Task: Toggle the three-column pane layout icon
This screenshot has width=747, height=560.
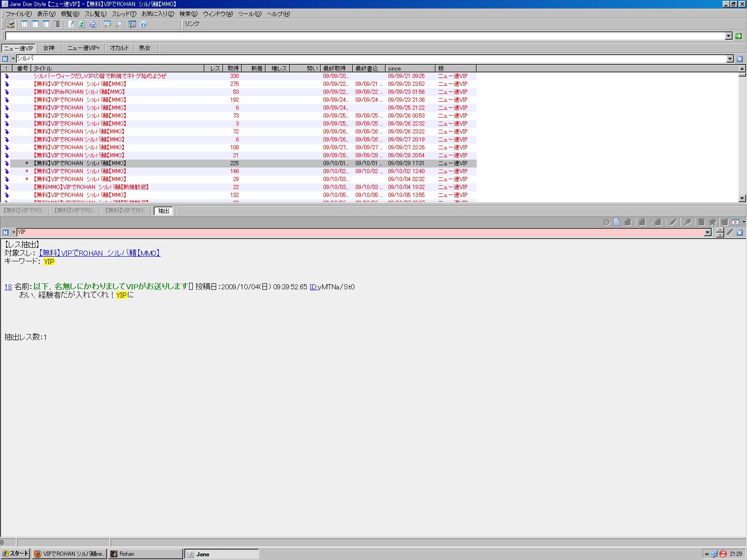Action: [x=24, y=24]
